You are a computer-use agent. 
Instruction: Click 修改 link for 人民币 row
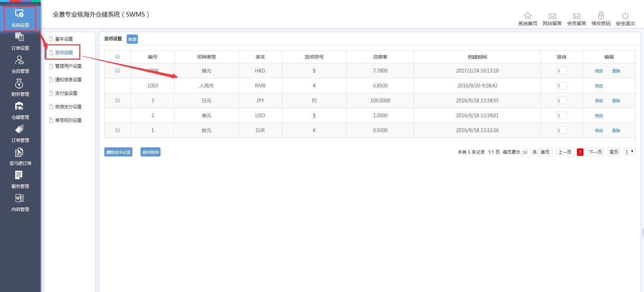[599, 86]
